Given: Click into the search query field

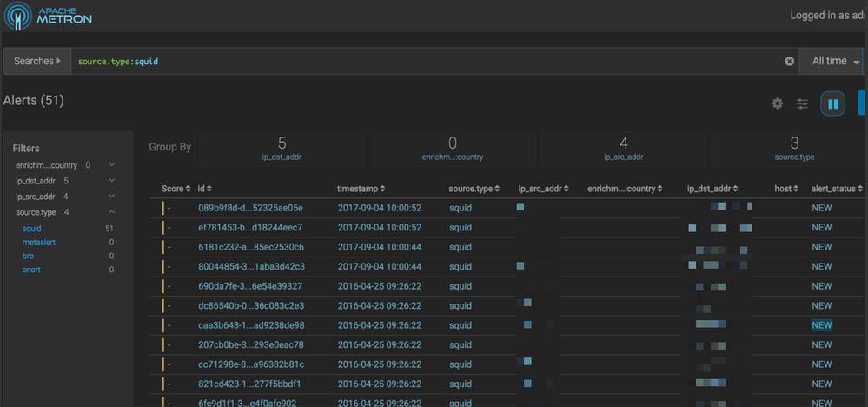Looking at the screenshot, I should 426,62.
